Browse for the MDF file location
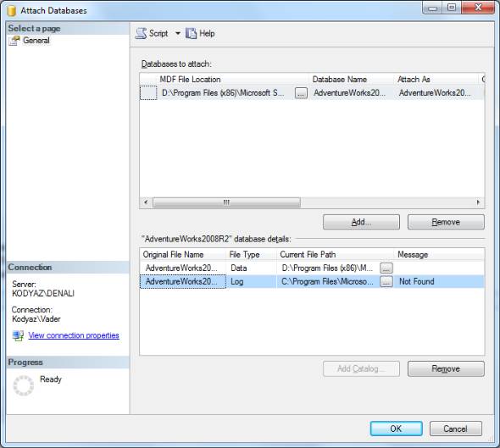500x448 pixels. [301, 93]
